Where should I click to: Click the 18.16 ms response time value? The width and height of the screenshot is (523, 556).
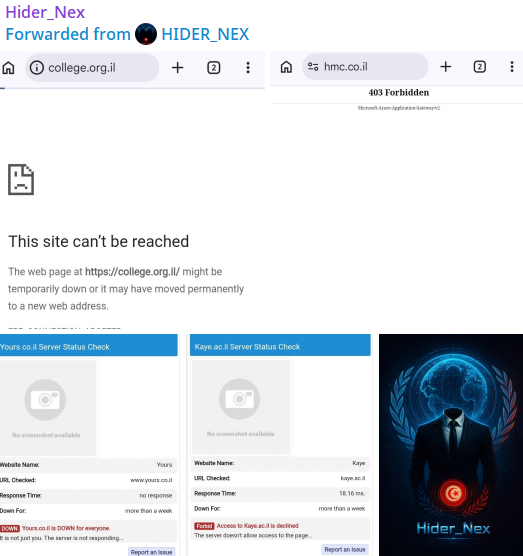point(352,493)
